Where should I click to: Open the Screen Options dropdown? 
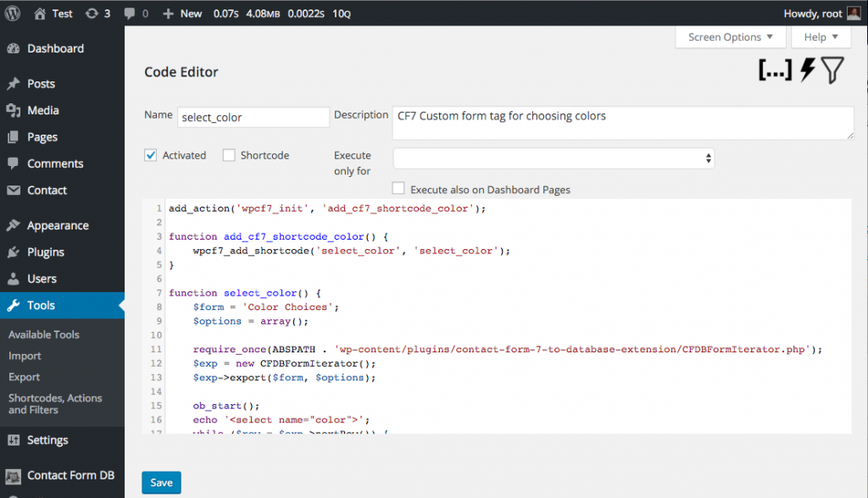point(730,36)
